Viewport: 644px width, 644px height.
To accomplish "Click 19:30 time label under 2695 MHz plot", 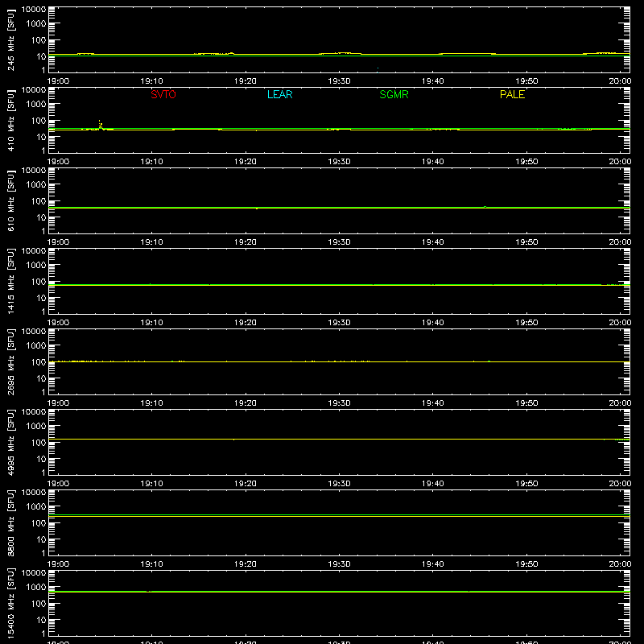I will (339, 403).
